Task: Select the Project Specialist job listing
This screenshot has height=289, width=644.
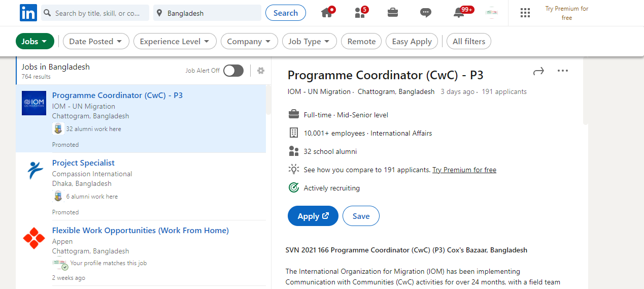Action: coord(83,163)
